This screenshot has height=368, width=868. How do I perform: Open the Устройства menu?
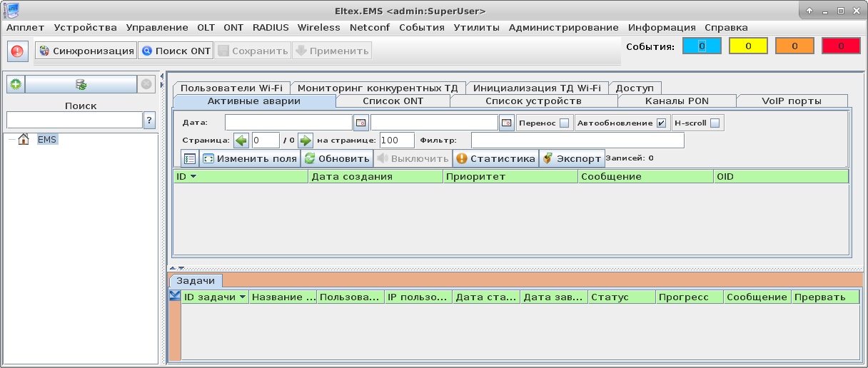click(85, 28)
